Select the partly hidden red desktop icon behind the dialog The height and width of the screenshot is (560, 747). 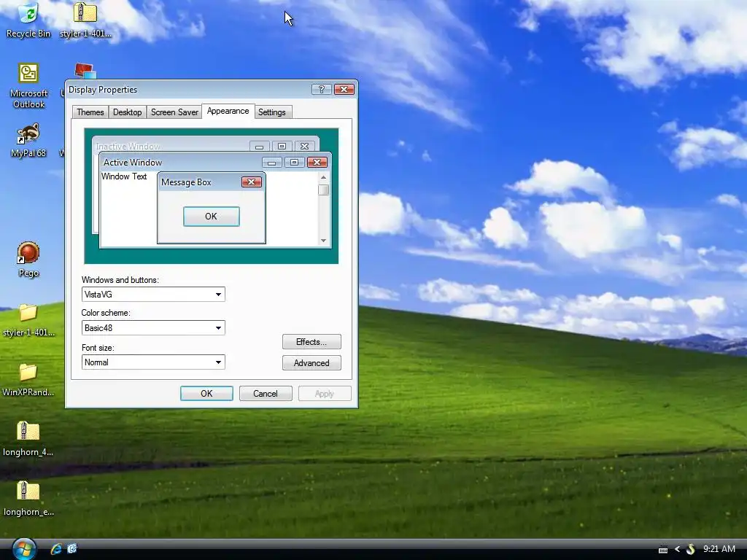coord(86,71)
